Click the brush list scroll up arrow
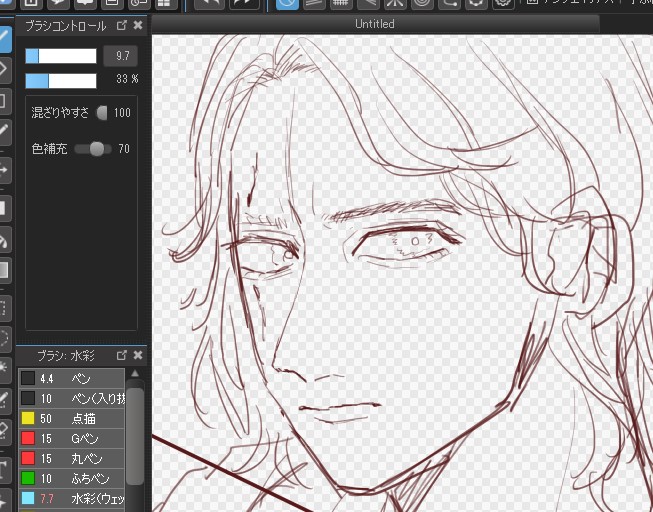The image size is (653, 512). coord(135,373)
